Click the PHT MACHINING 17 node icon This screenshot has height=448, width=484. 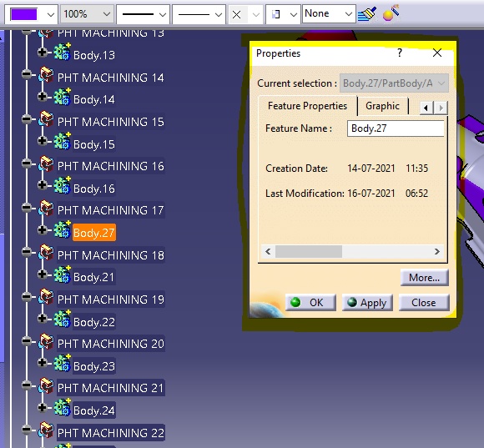point(46,208)
